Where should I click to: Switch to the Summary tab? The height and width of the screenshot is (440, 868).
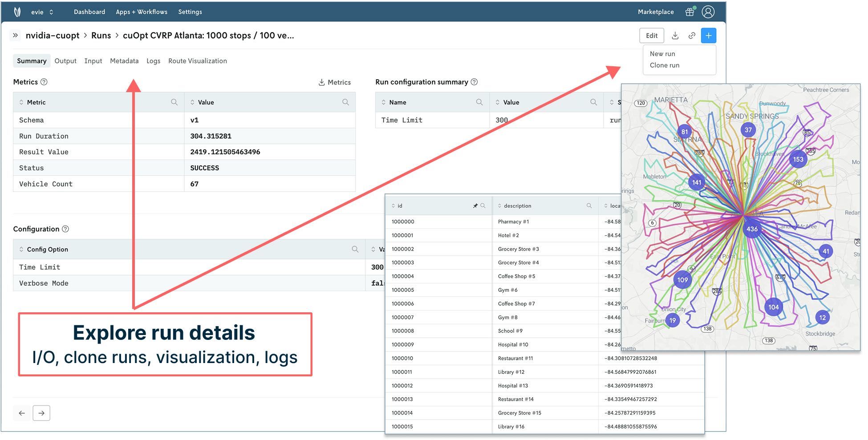pyautogui.click(x=32, y=61)
